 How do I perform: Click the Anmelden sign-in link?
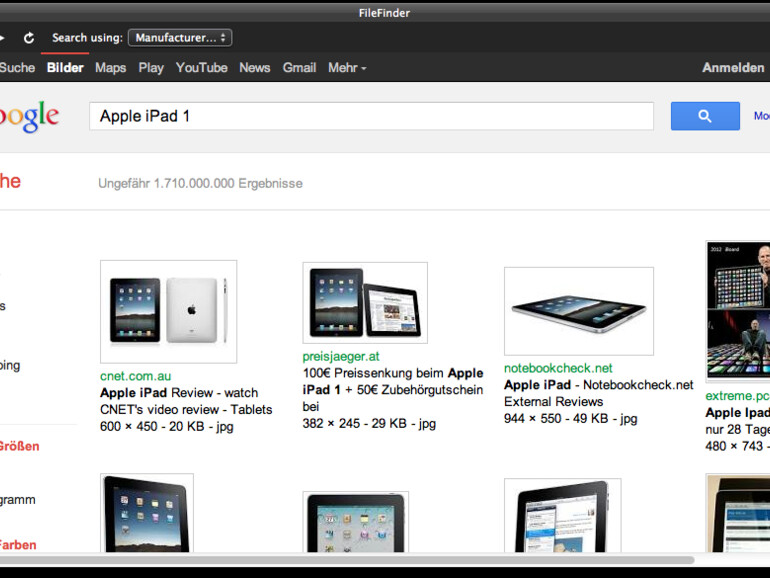click(x=733, y=68)
